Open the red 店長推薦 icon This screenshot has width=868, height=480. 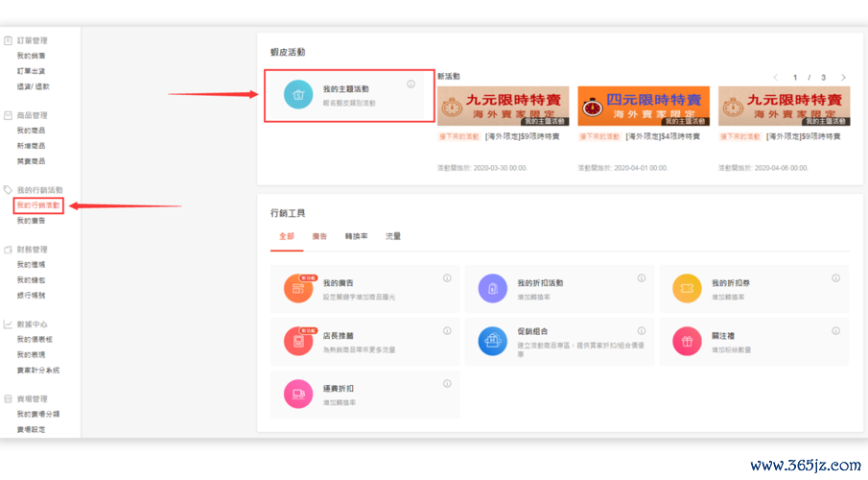click(298, 341)
